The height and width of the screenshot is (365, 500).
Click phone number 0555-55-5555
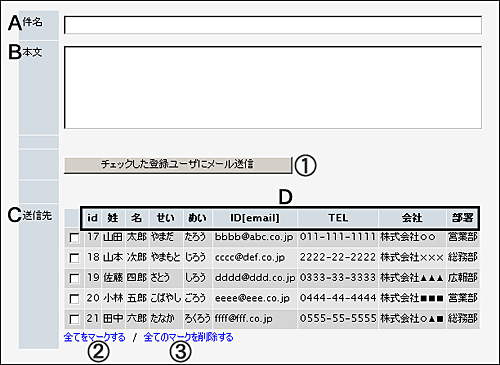338,318
